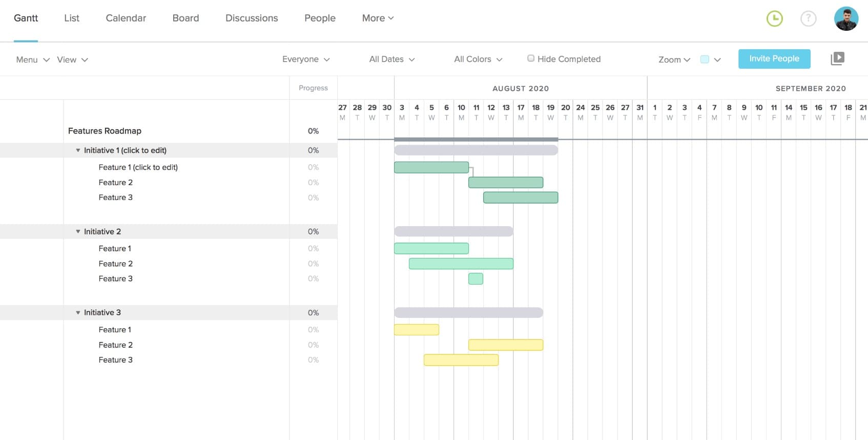Viewport: 868px width, 440px height.
Task: Open the Zoom dropdown
Action: 674,59
